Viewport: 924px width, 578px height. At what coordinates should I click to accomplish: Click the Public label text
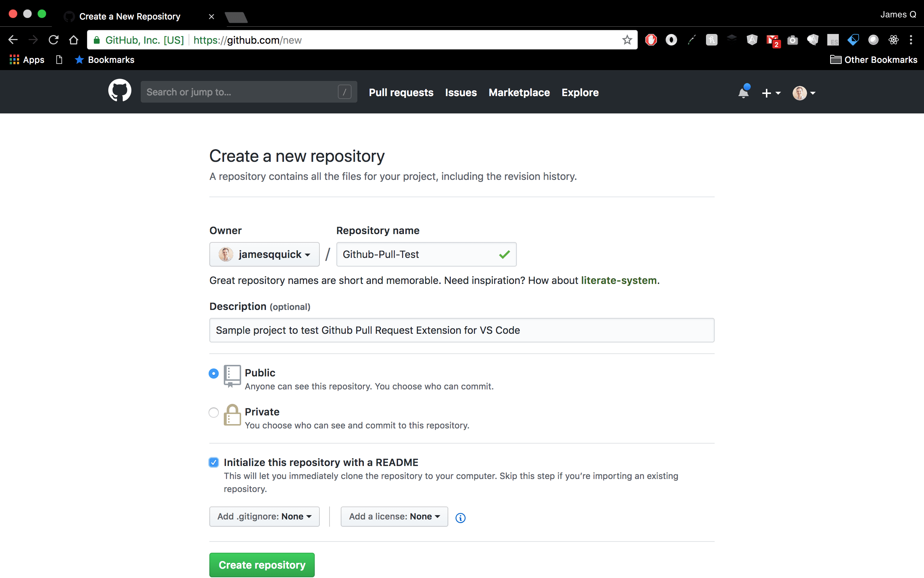tap(260, 373)
